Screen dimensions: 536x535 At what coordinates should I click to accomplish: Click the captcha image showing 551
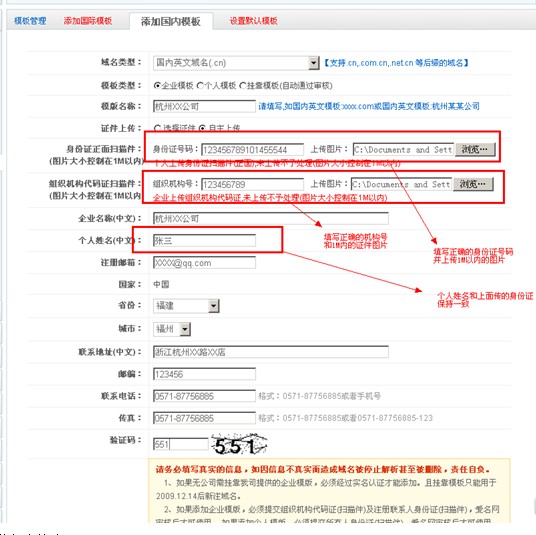point(239,444)
